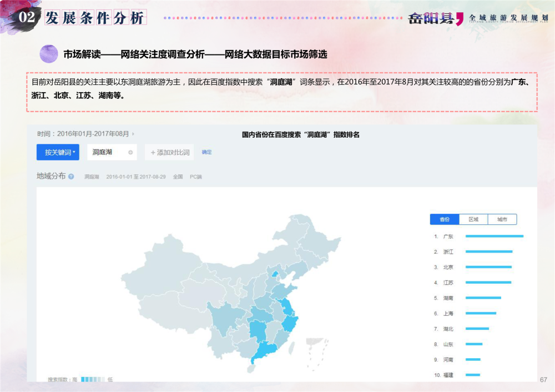The width and height of the screenshot is (555, 392).
Task: Click the purple circle beside 市场解读 heading
Action: (x=49, y=54)
